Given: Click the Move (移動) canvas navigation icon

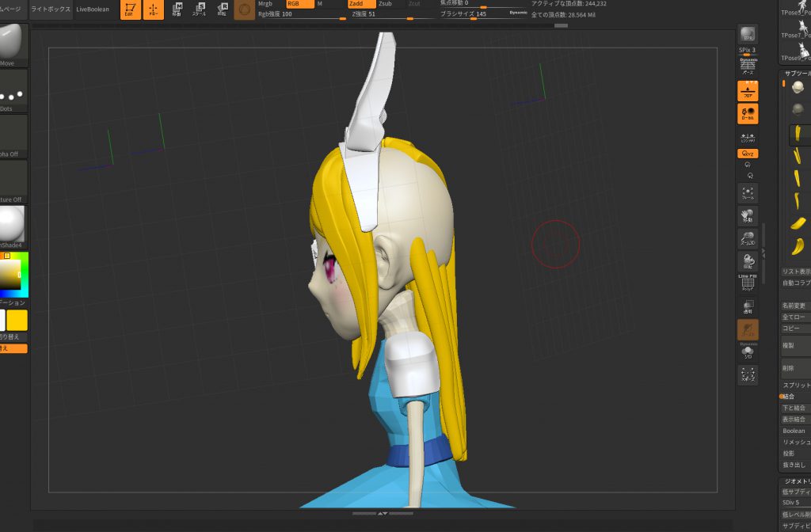Looking at the screenshot, I should pyautogui.click(x=748, y=215).
